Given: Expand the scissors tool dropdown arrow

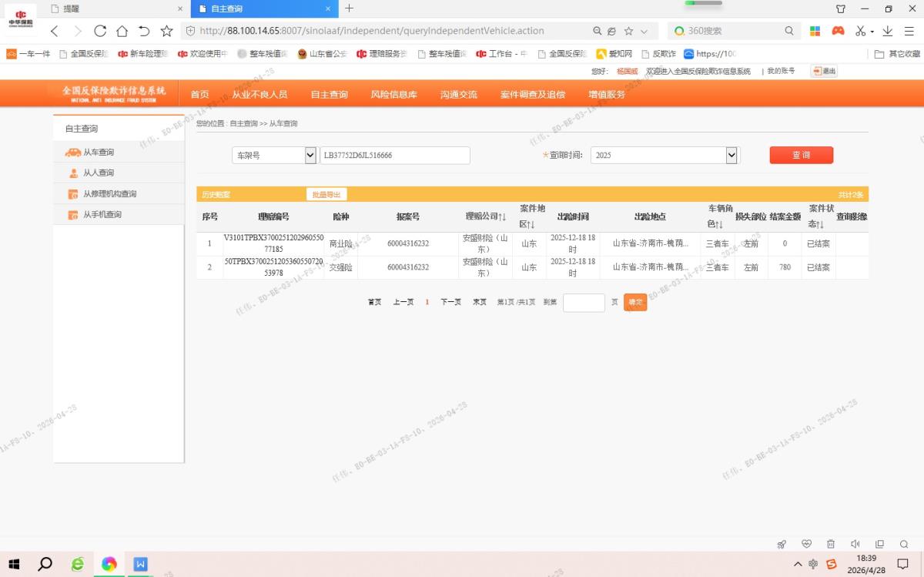Looking at the screenshot, I should (x=872, y=32).
